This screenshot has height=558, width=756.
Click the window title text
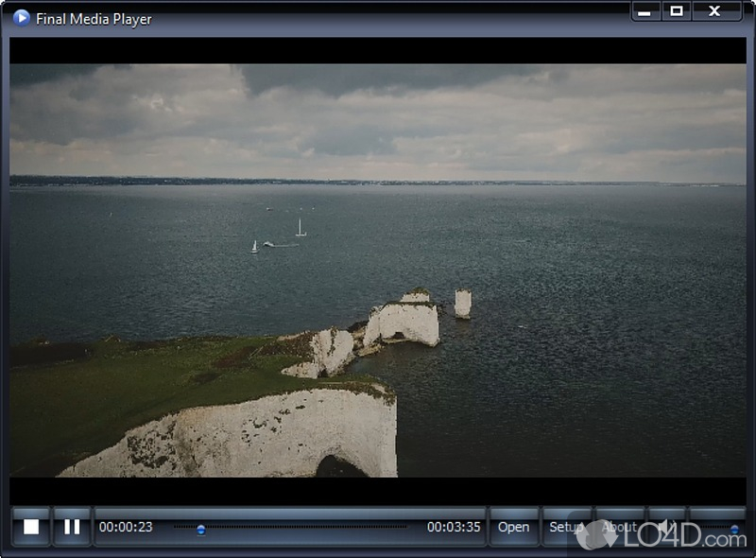[94, 19]
